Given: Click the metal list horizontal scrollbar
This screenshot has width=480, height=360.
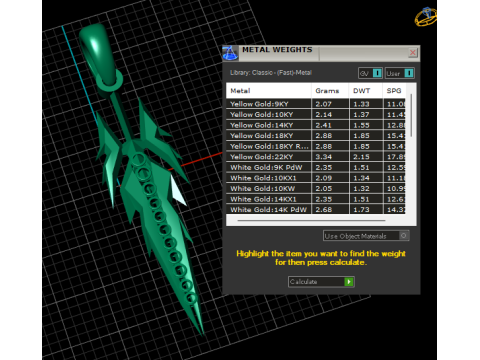Looking at the screenshot, I should (x=311, y=220).
